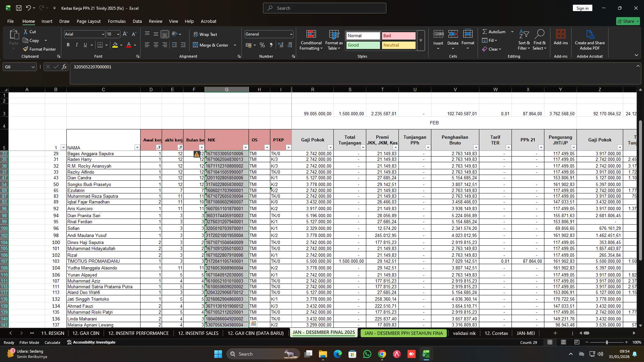644x362 pixels.
Task: Open the General number format dropdown
Action: pos(290,34)
